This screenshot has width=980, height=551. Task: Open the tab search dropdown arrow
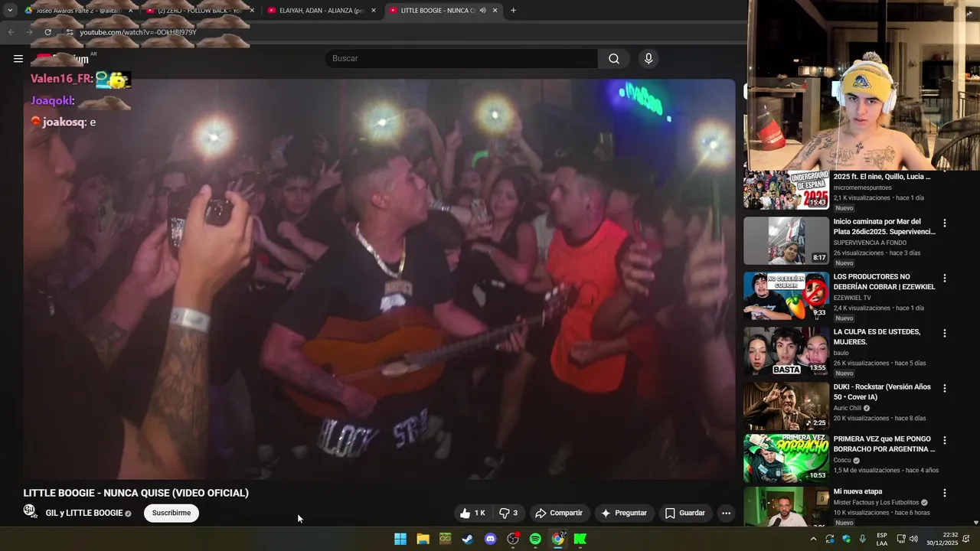click(10, 10)
